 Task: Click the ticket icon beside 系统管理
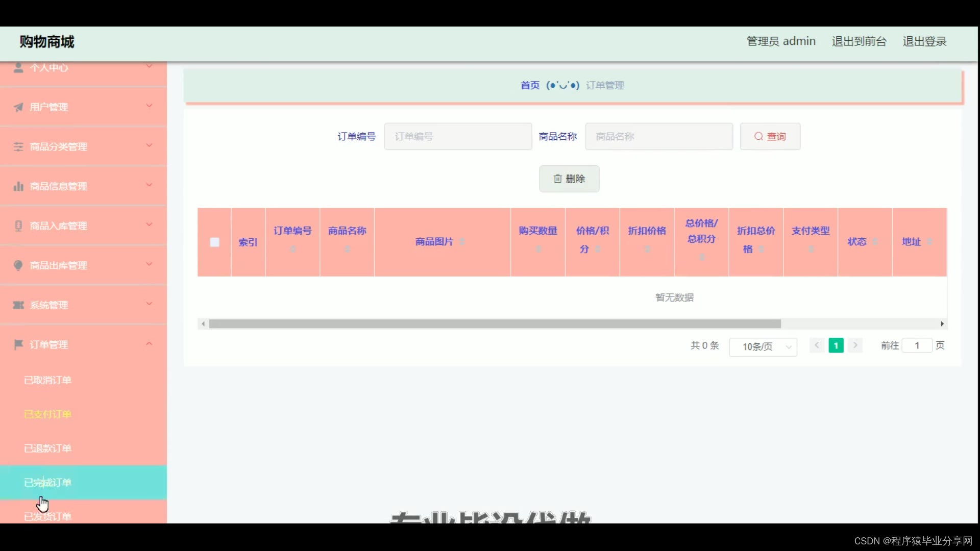18,305
